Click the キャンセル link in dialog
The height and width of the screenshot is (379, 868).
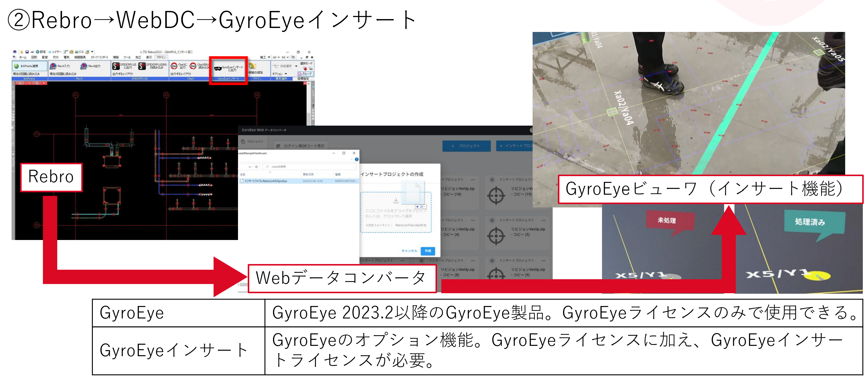click(409, 251)
